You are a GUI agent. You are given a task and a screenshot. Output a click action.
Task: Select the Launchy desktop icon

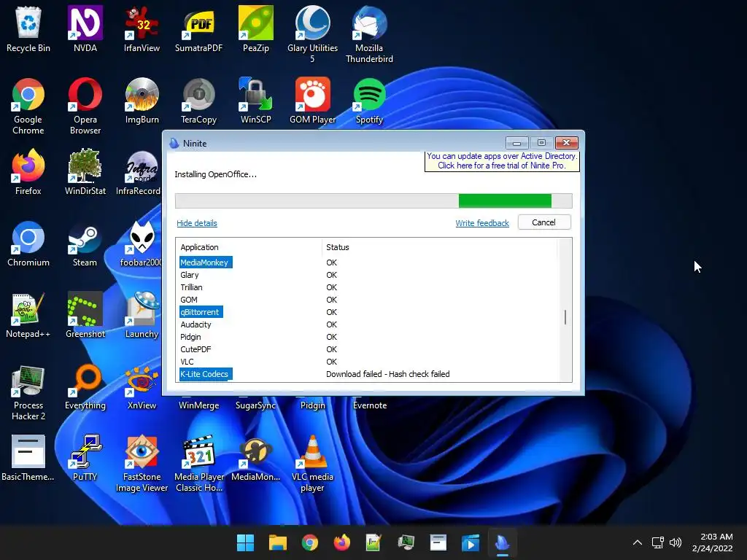coord(142,315)
